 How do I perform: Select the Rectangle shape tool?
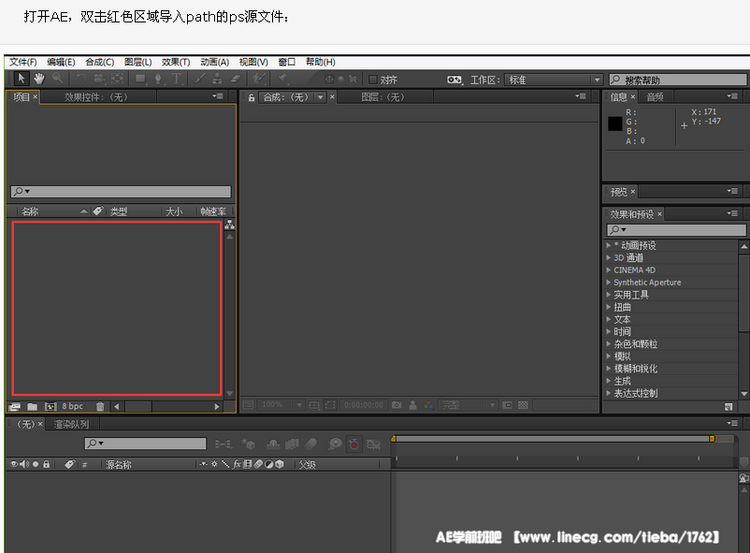coord(140,79)
